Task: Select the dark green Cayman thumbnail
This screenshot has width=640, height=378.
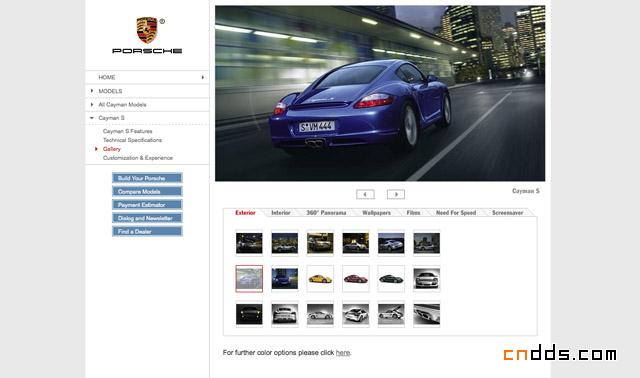Action: (x=391, y=279)
